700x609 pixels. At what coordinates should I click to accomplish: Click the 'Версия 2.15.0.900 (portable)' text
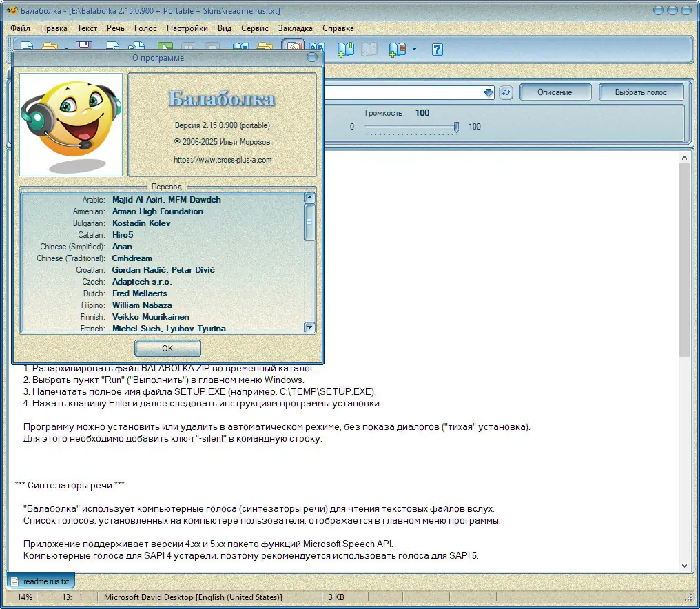[x=223, y=125]
